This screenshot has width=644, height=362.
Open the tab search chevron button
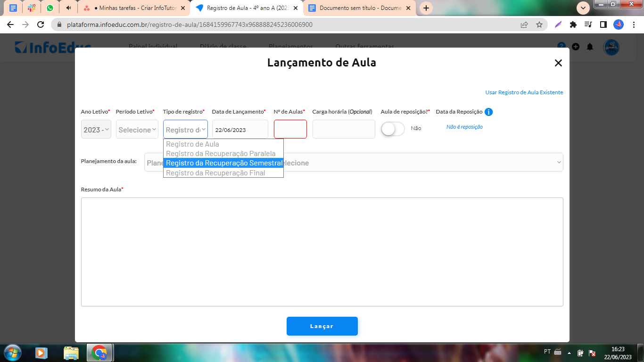tap(583, 8)
